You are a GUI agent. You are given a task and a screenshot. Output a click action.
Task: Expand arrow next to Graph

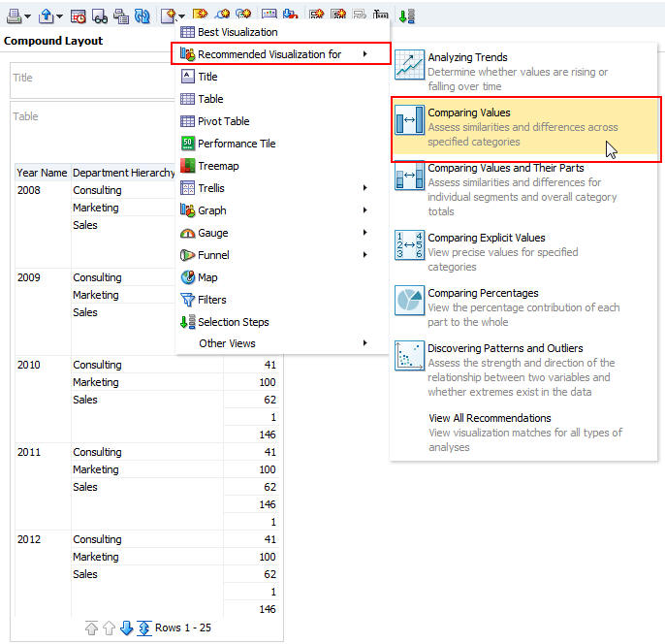click(x=364, y=210)
